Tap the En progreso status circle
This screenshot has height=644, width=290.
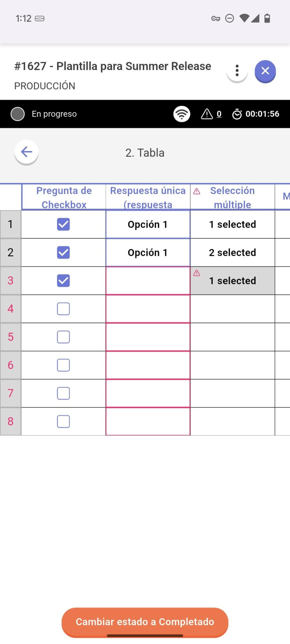coord(18,114)
